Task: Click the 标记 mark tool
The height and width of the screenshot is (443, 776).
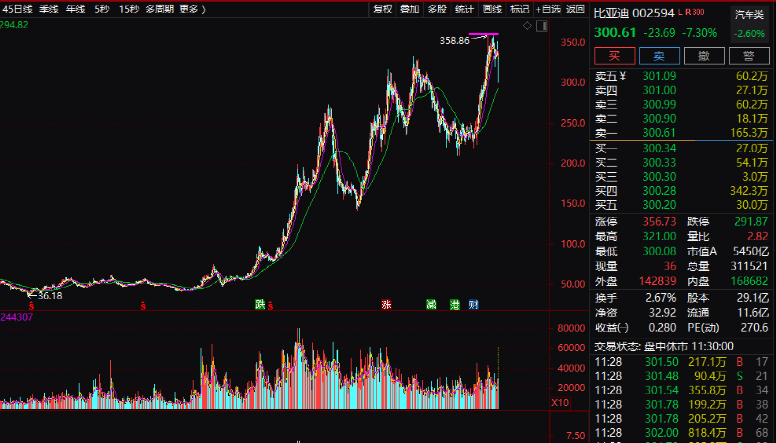Action: point(519,9)
